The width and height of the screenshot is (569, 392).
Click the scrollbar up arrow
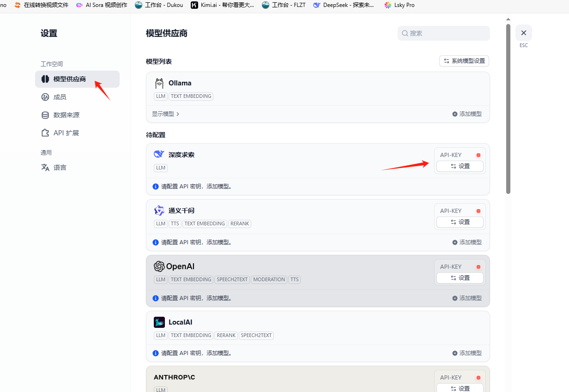508,19
